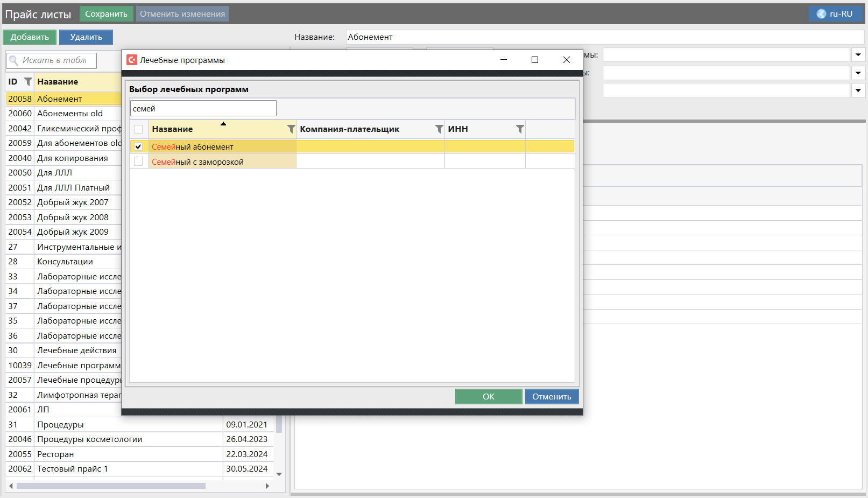868x498 pixels.
Task: Open the second dropdown arrow on right
Action: [x=858, y=73]
